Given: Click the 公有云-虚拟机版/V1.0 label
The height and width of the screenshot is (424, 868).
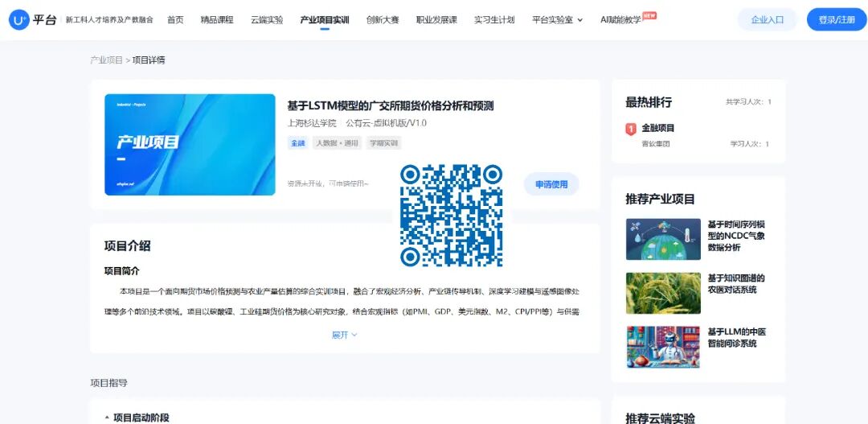Looking at the screenshot, I should click(x=386, y=123).
